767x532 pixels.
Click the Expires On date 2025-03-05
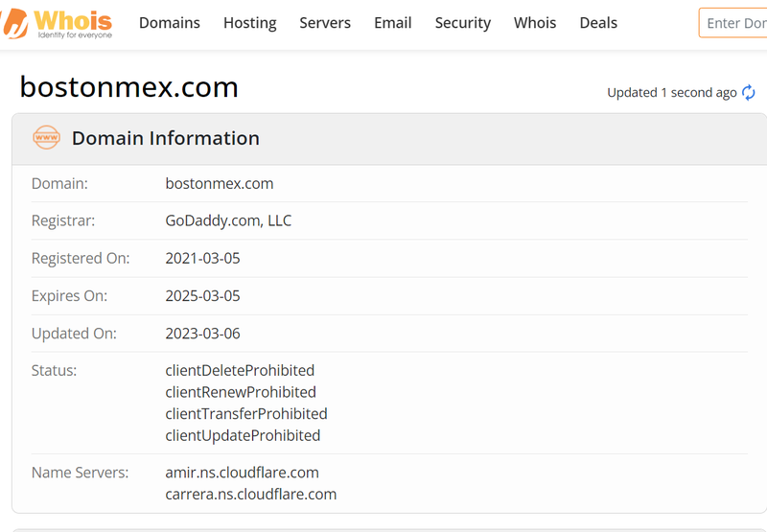[x=202, y=295]
